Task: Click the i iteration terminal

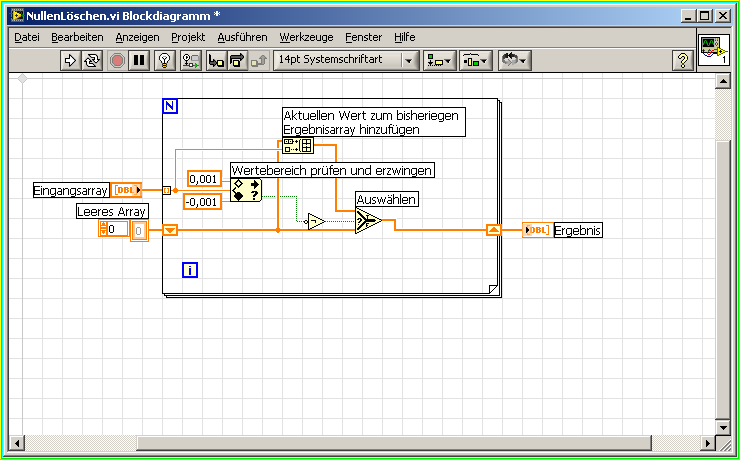Action: point(190,270)
